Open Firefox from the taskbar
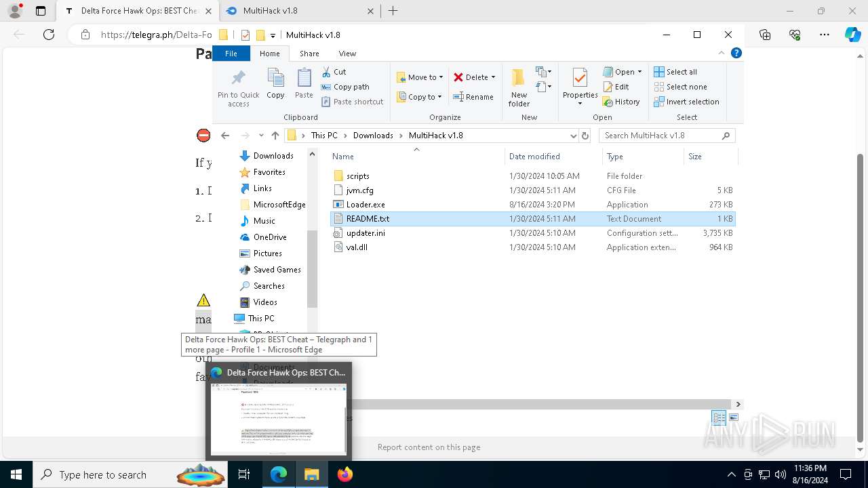Viewport: 868px width, 488px height. pos(345,474)
